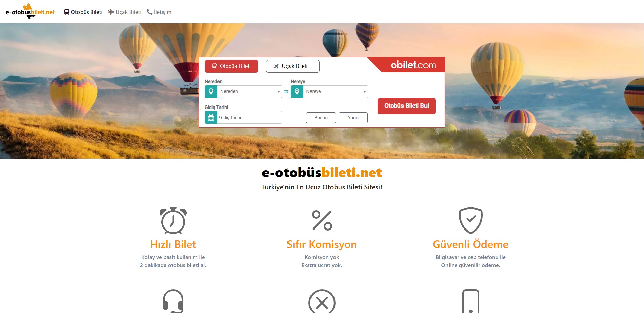Click the circled X icon
This screenshot has width=644, height=313.
(x=322, y=302)
